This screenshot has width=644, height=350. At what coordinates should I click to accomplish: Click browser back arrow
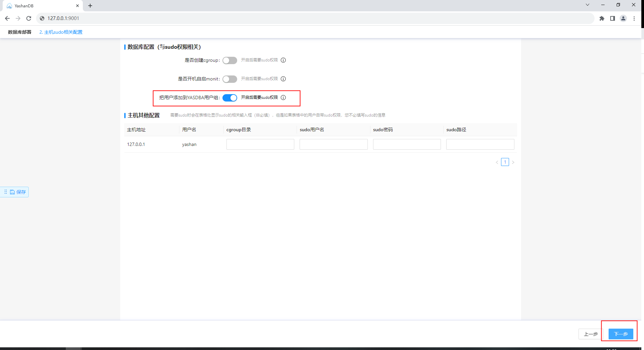(x=7, y=18)
